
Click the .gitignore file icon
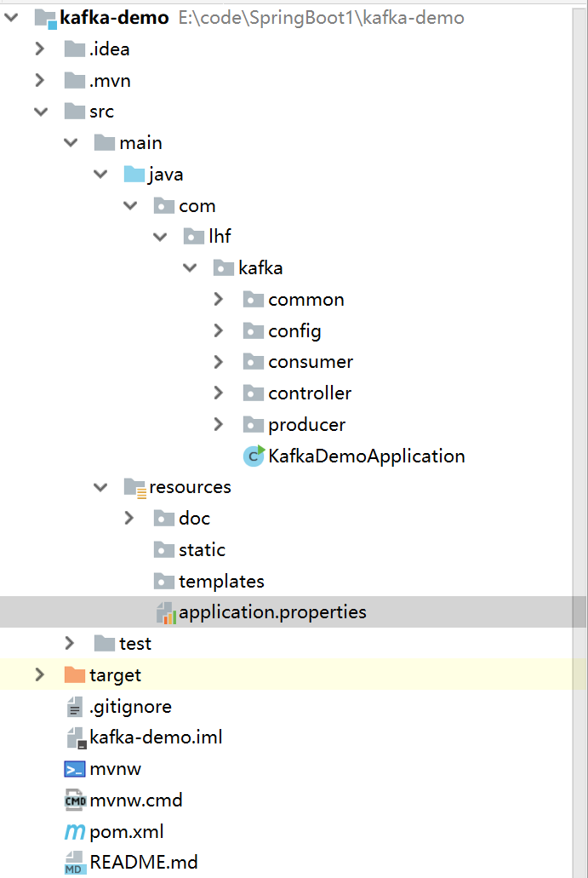point(74,706)
